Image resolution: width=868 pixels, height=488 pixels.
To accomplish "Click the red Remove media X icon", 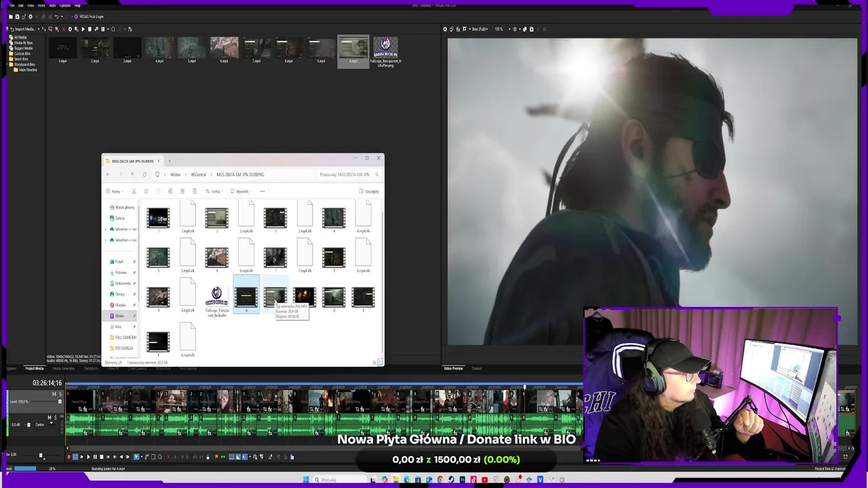I will pyautogui.click(x=64, y=29).
